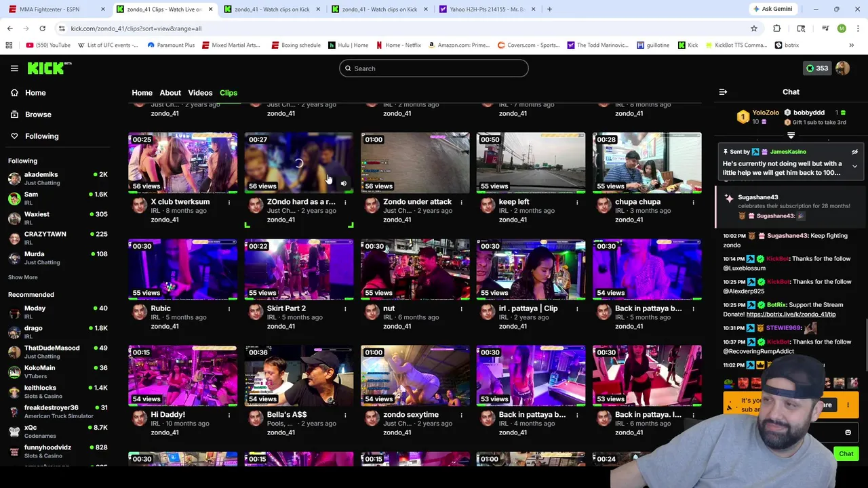Play the chupa chupa clip thumbnail
This screenshot has height=488, width=868.
pos(647,163)
